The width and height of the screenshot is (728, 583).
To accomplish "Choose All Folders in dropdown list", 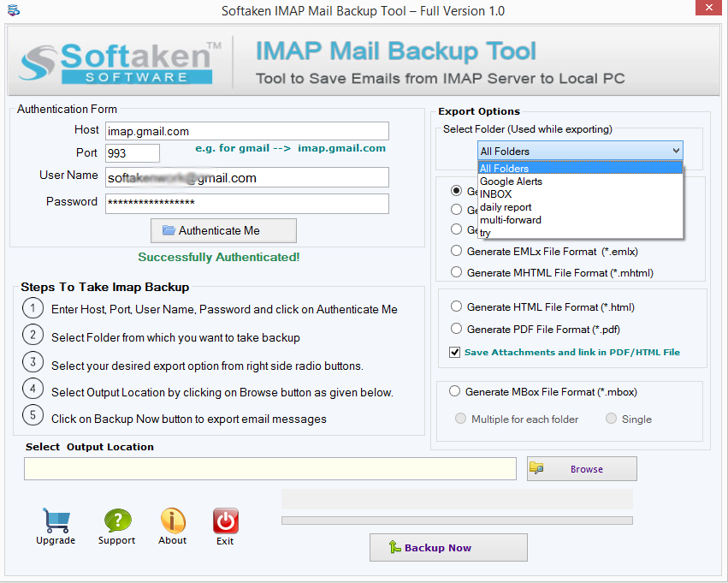I will pos(580,168).
